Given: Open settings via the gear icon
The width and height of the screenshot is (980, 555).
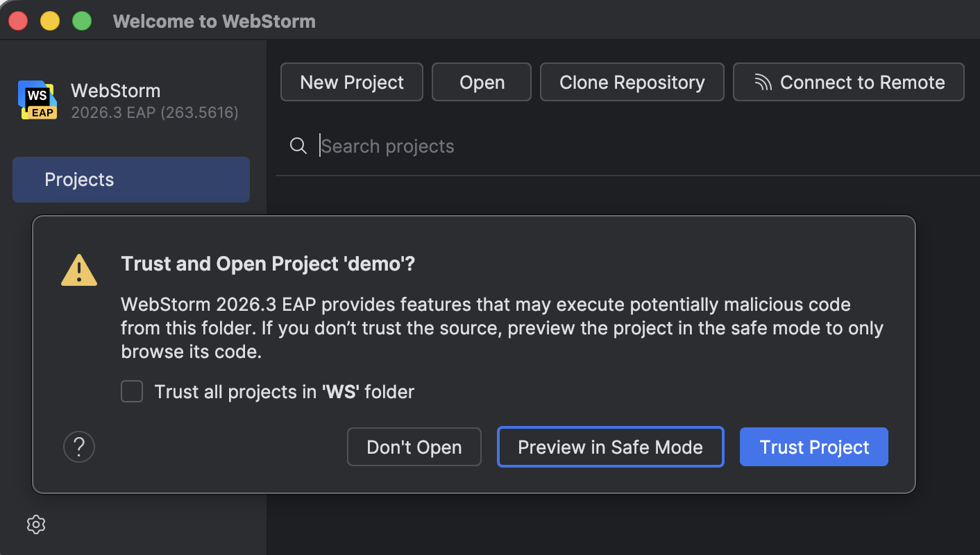Looking at the screenshot, I should [x=36, y=524].
